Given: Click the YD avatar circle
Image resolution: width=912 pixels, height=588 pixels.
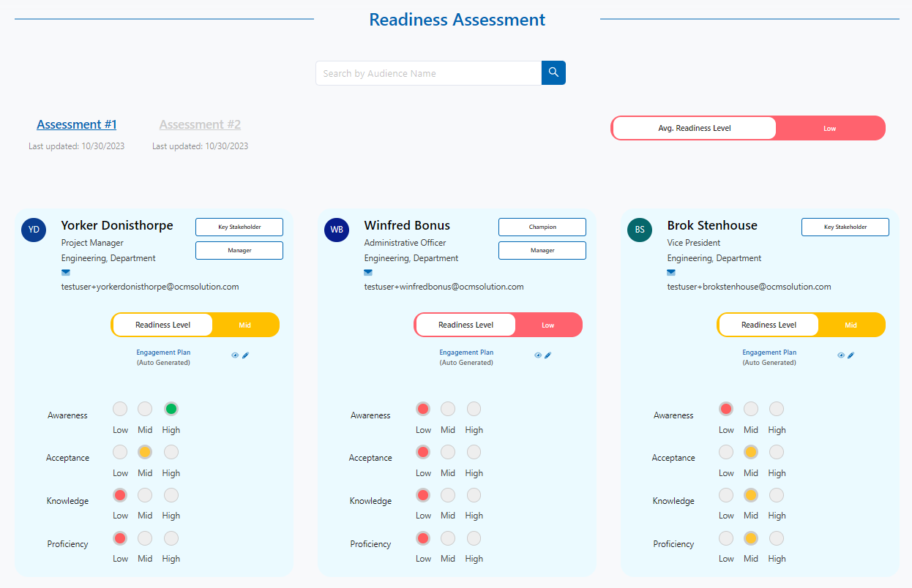Looking at the screenshot, I should (34, 230).
